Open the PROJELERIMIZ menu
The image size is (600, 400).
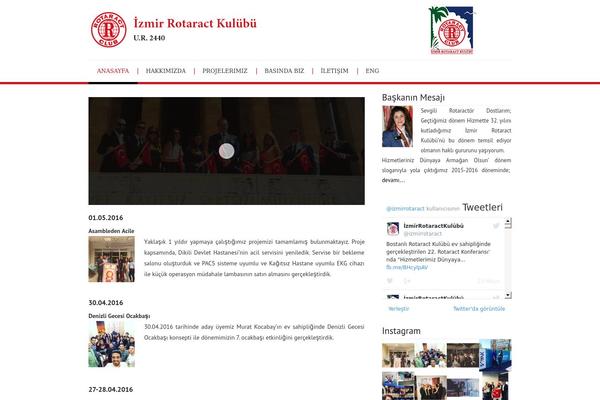[x=225, y=71]
